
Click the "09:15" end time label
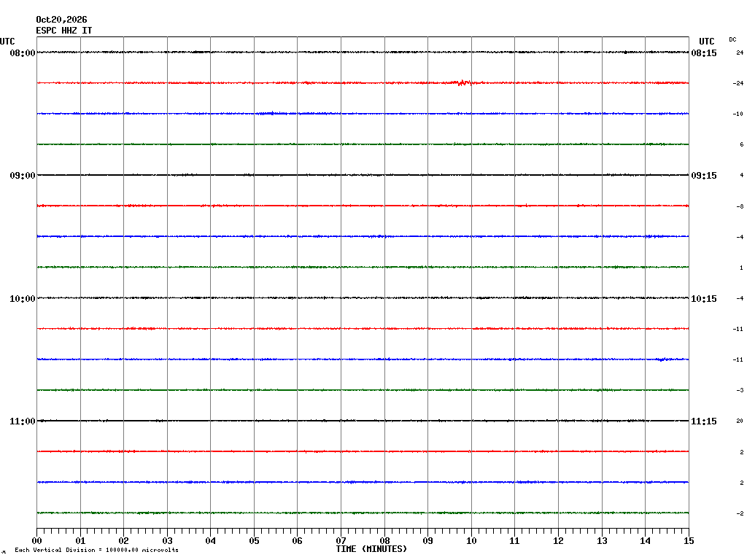click(704, 176)
